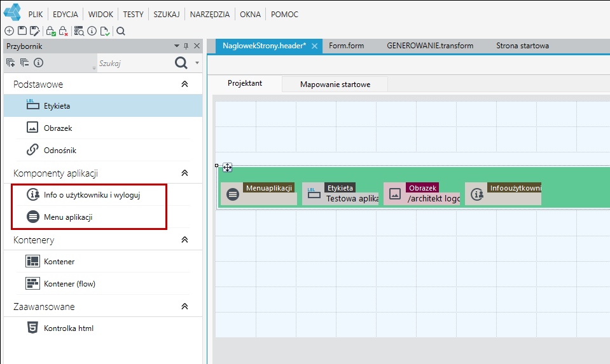Click the Przybornik info circle icon
610x364 pixels.
(x=38, y=62)
